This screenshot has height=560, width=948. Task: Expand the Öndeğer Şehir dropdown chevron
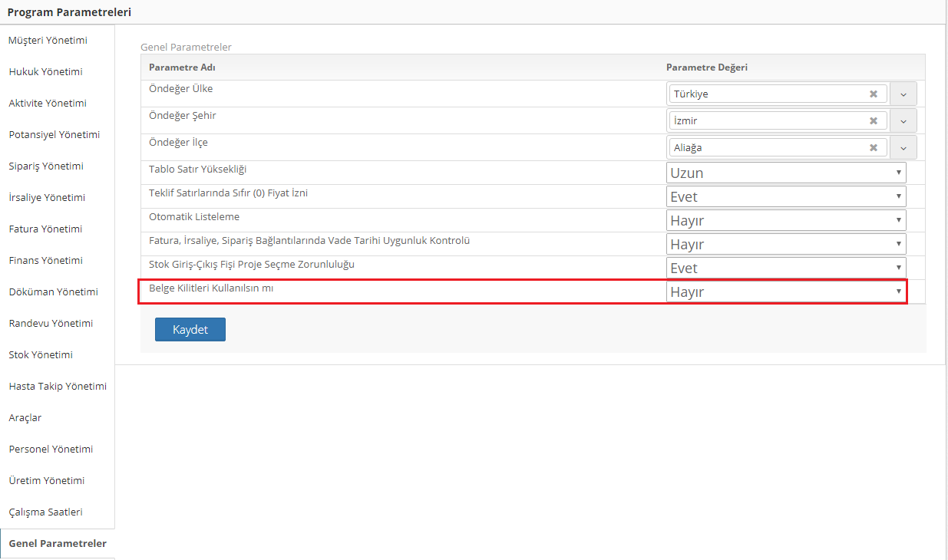(x=903, y=120)
